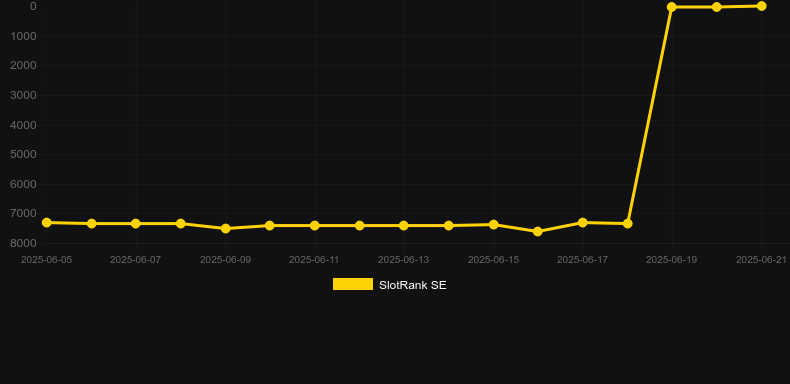Viewport: 790px width, 384px height.
Task: Select the data point for 2025-06-17
Action: point(583,222)
